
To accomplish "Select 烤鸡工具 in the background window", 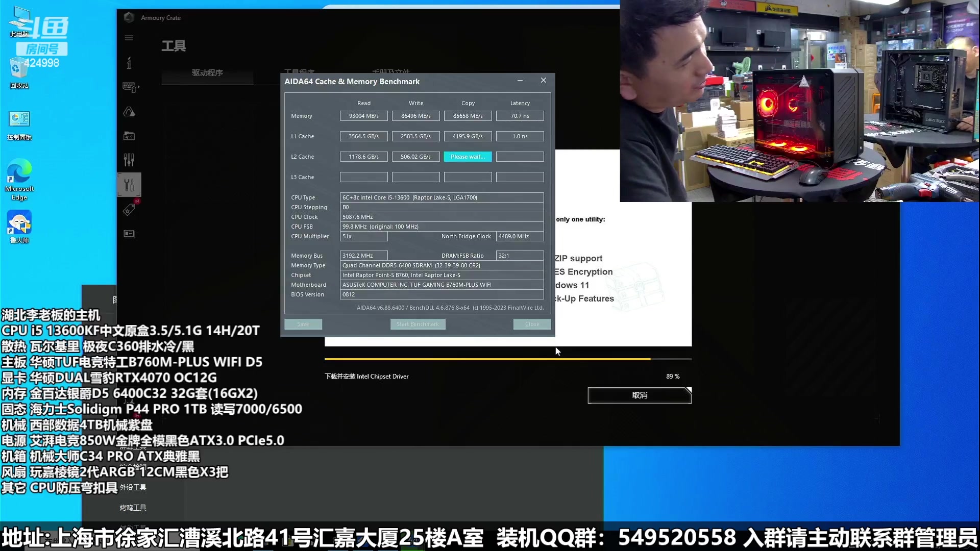I will point(133,508).
